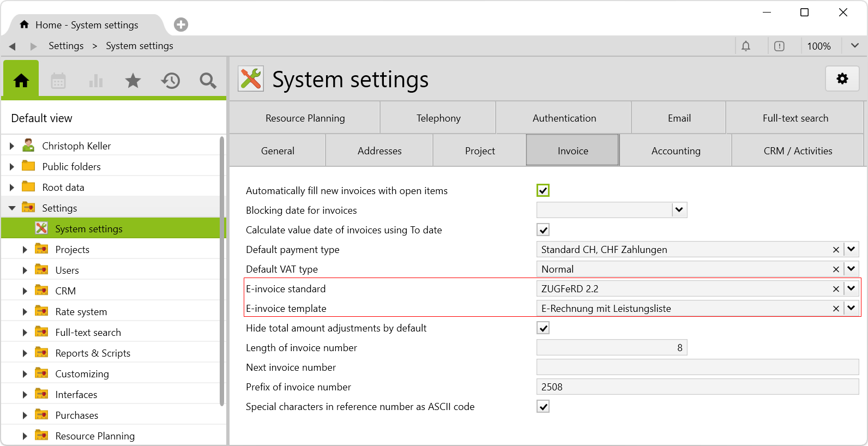Open the calendar view icon
The height and width of the screenshot is (446, 868).
pyautogui.click(x=58, y=81)
